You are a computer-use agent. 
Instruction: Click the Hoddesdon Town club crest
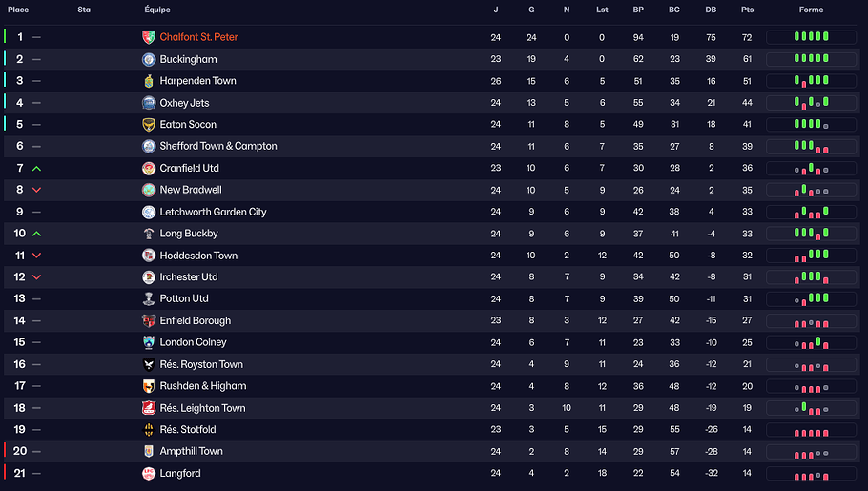148,256
